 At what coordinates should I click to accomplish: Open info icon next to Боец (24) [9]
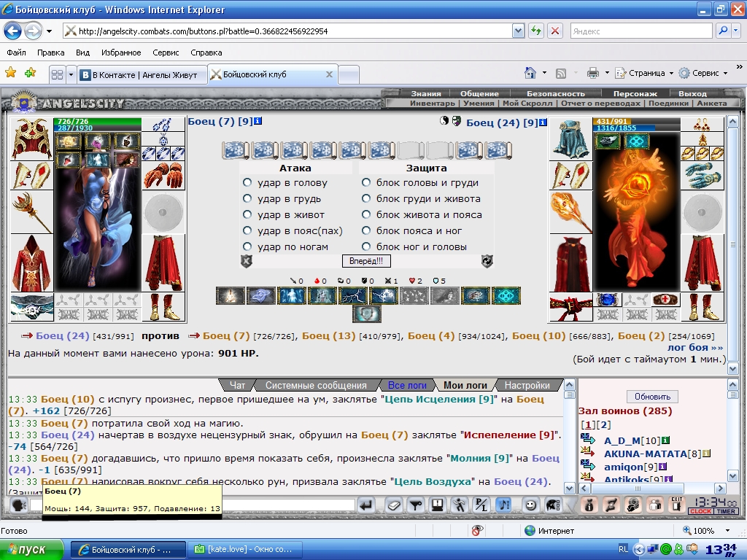[x=543, y=122]
